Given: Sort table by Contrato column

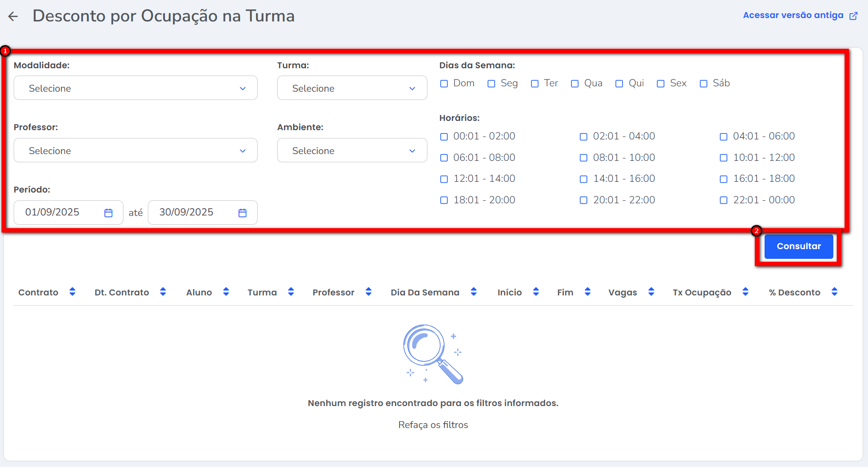Looking at the screenshot, I should click(x=72, y=292).
